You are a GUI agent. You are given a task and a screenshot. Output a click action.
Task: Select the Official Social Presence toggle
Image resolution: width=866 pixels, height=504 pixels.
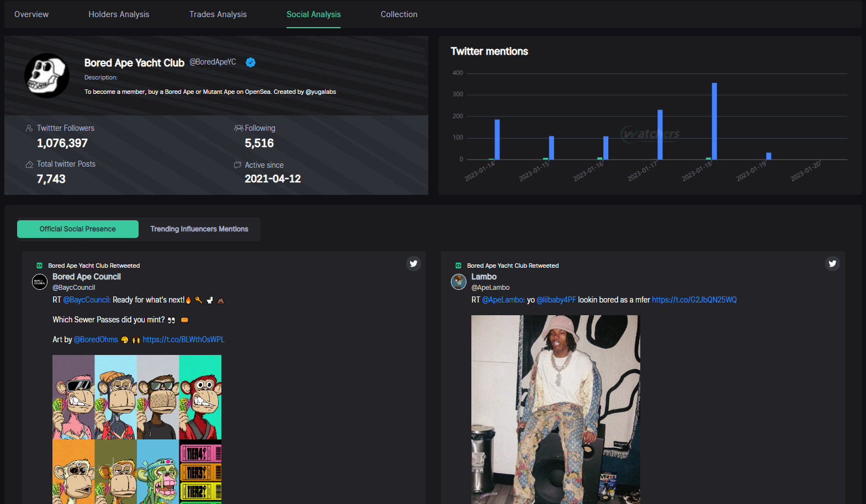[78, 229]
